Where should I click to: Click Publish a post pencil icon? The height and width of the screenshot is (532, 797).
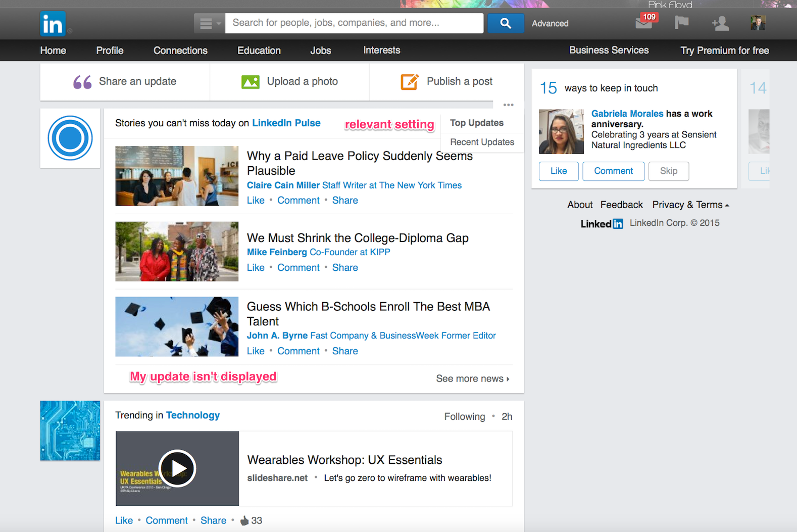(x=410, y=82)
